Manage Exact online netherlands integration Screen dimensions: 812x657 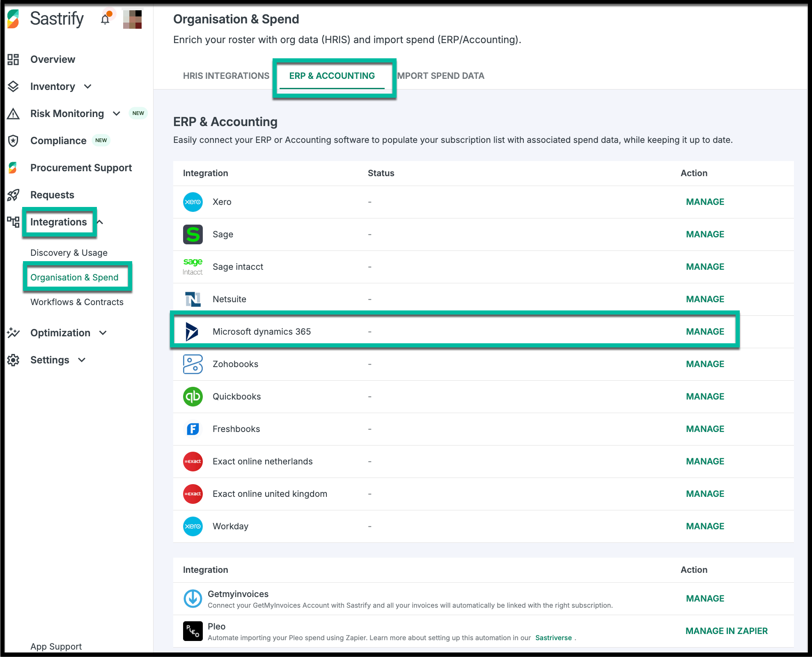click(705, 462)
